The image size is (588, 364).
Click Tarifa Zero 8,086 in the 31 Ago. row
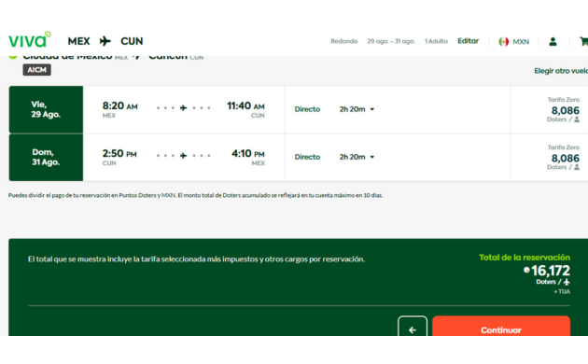[x=563, y=157]
